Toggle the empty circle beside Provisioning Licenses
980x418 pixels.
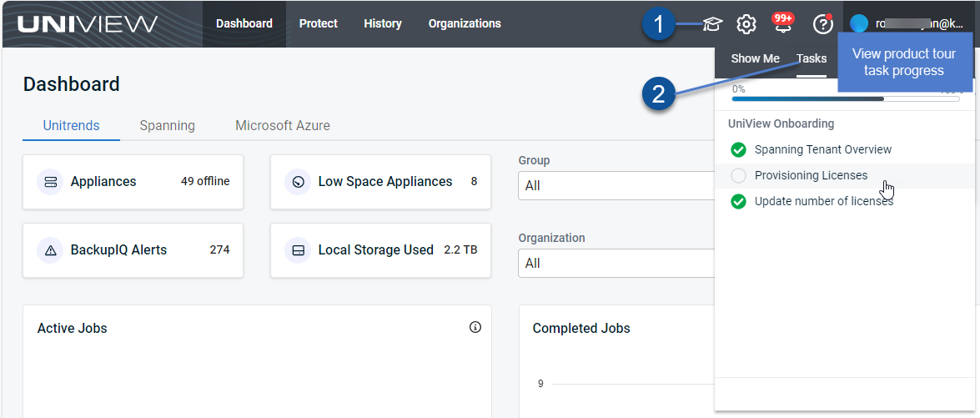click(x=738, y=176)
